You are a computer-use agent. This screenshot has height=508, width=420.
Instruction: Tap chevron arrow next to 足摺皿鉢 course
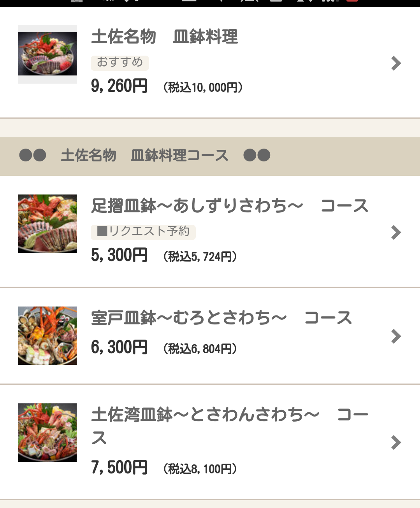[x=396, y=233]
